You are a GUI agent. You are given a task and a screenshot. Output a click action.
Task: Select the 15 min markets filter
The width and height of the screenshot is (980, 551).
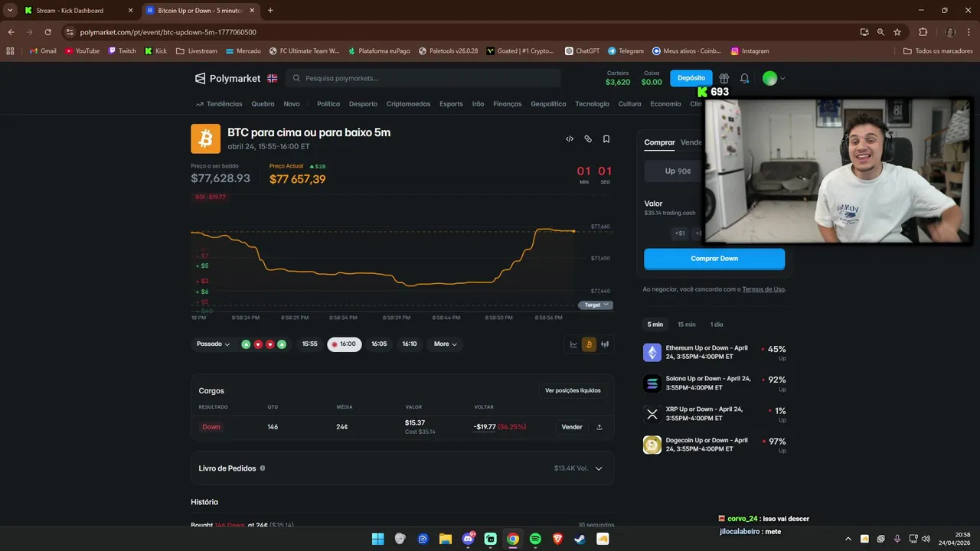[x=687, y=324]
